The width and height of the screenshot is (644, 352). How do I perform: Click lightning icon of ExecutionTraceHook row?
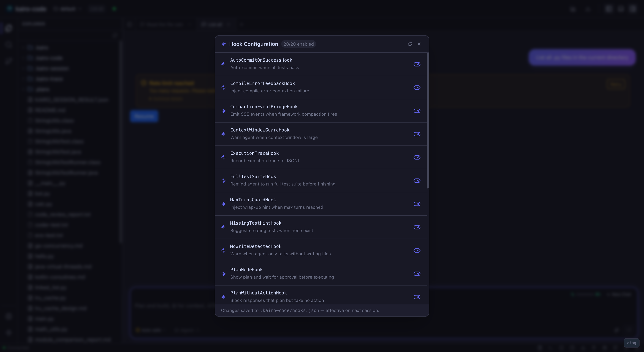(x=223, y=157)
